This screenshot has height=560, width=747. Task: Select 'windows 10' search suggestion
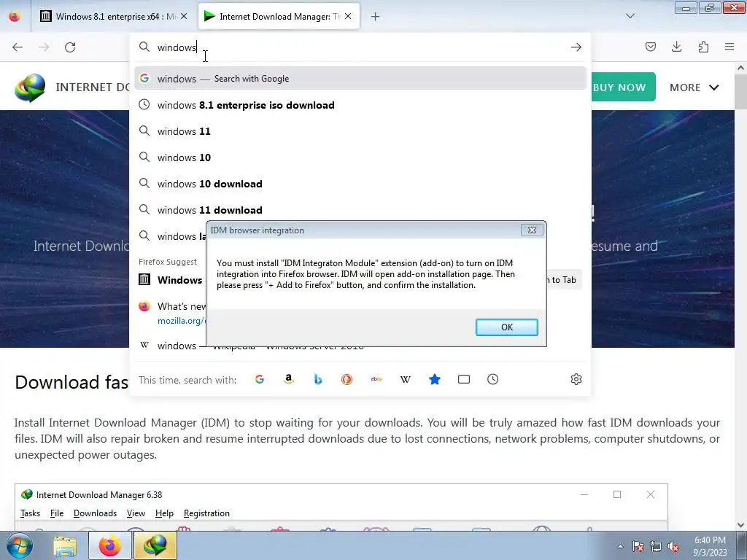(x=360, y=157)
